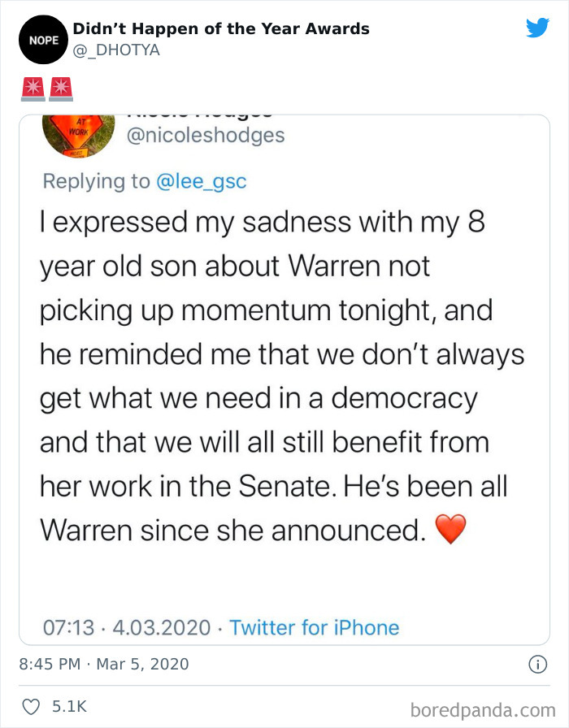Click the Twitter for iPhone source link

coord(315,627)
